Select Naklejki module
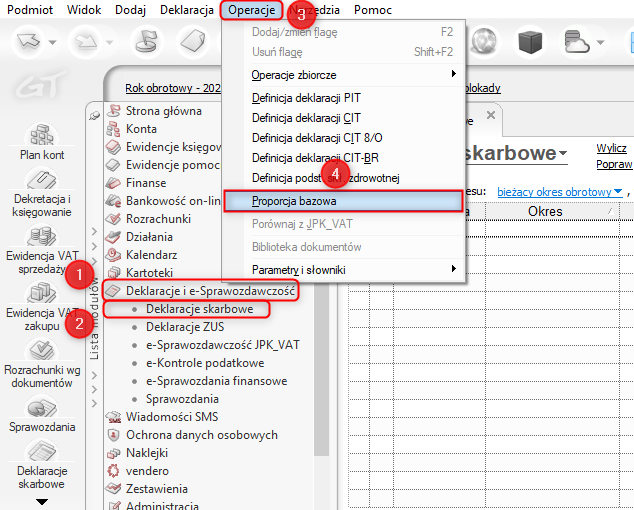 147,453
